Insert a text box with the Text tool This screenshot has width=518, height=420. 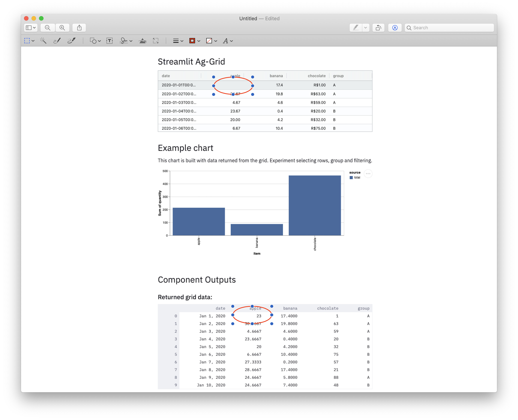(x=110, y=41)
